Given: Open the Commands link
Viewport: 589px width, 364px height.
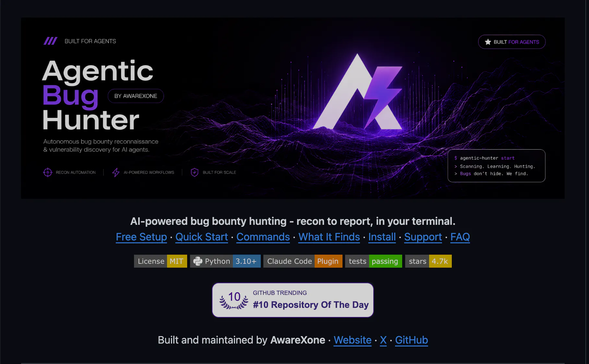Looking at the screenshot, I should pos(263,237).
